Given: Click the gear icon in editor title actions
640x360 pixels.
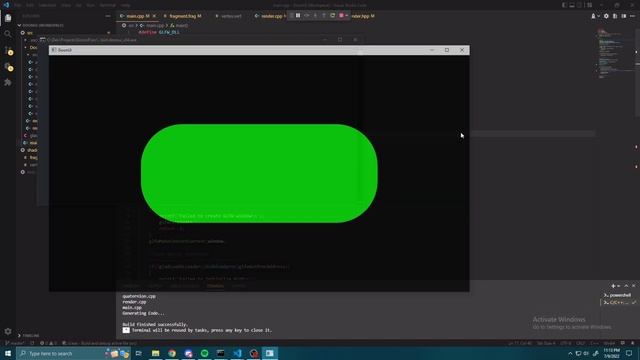Looking at the screenshot, I should coord(606,16).
